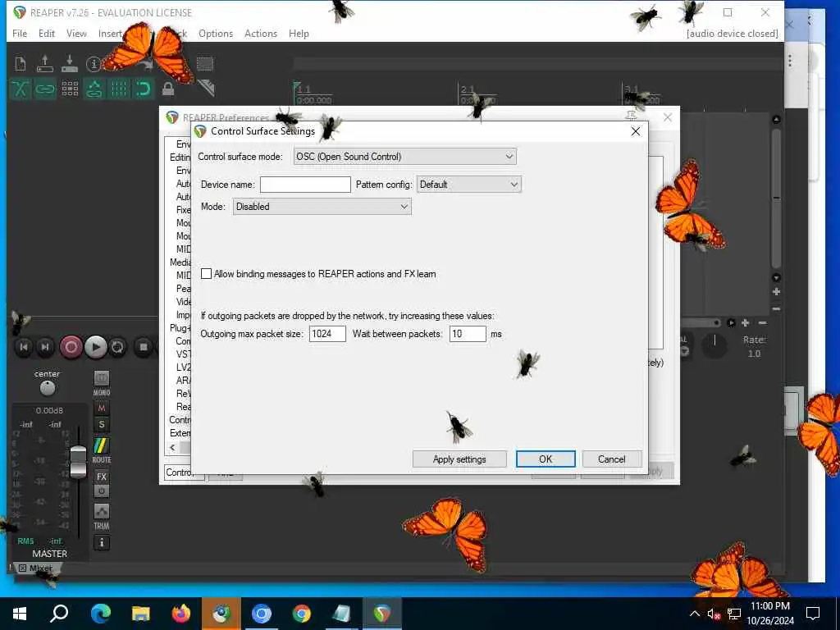Open the View menu

pos(76,33)
